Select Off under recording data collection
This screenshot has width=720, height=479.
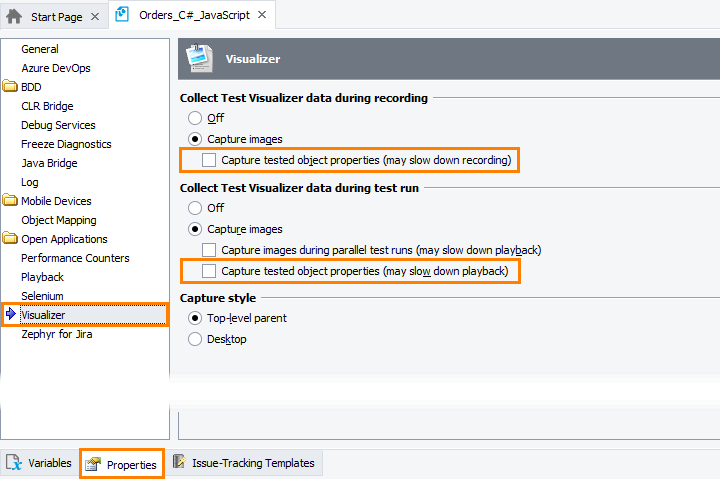click(x=196, y=118)
